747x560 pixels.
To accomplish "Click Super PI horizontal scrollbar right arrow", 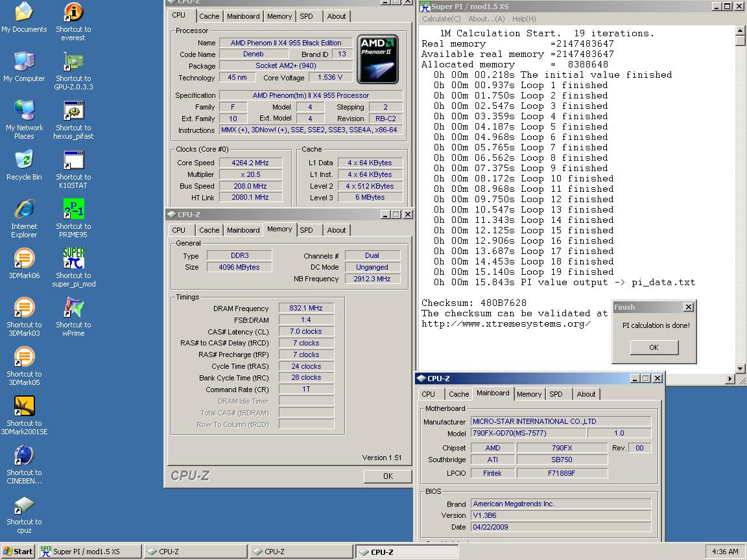I will click(x=730, y=379).
